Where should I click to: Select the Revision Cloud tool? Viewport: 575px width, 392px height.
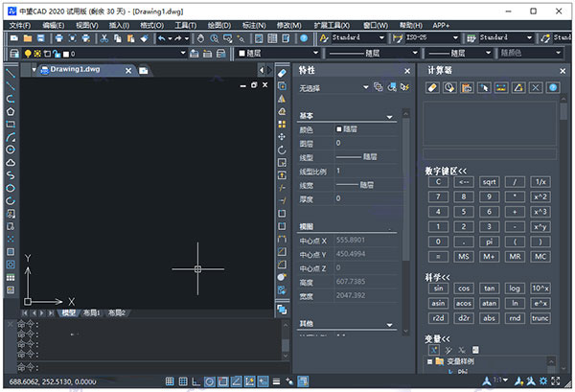click(11, 162)
